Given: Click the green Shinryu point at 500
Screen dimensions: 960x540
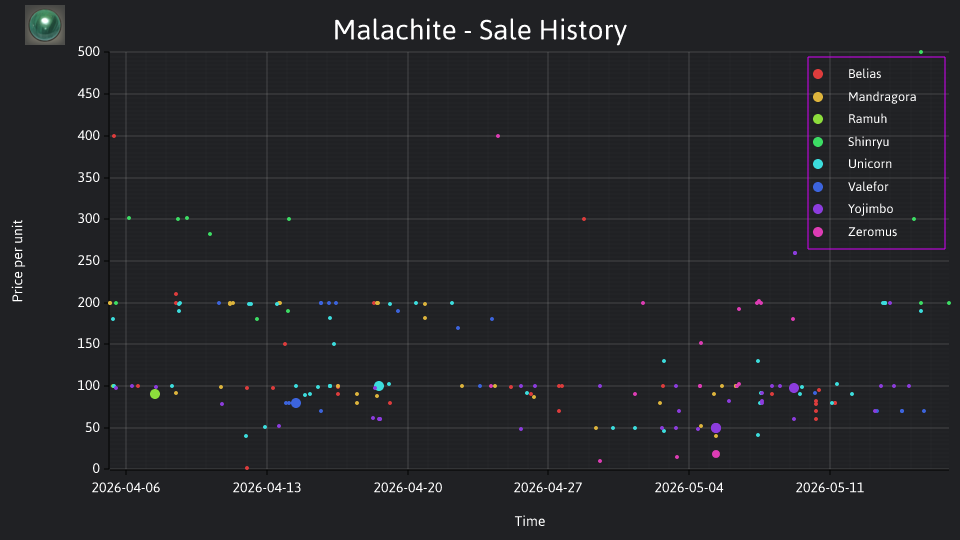Looking at the screenshot, I should point(921,52).
